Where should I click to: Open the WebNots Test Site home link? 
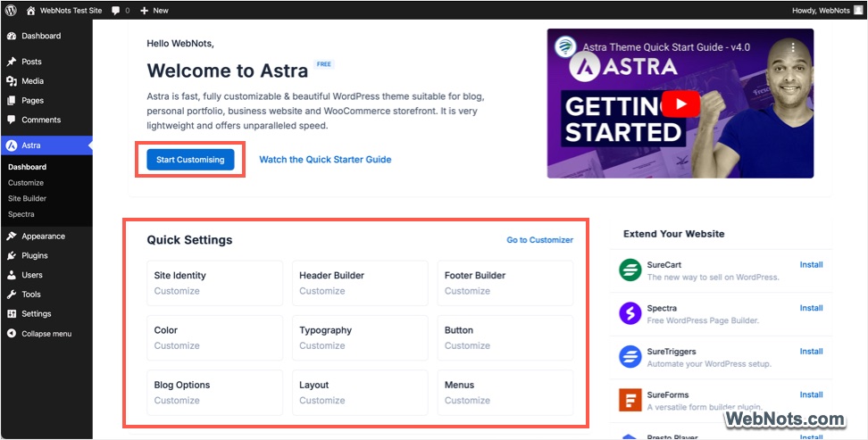click(63, 10)
